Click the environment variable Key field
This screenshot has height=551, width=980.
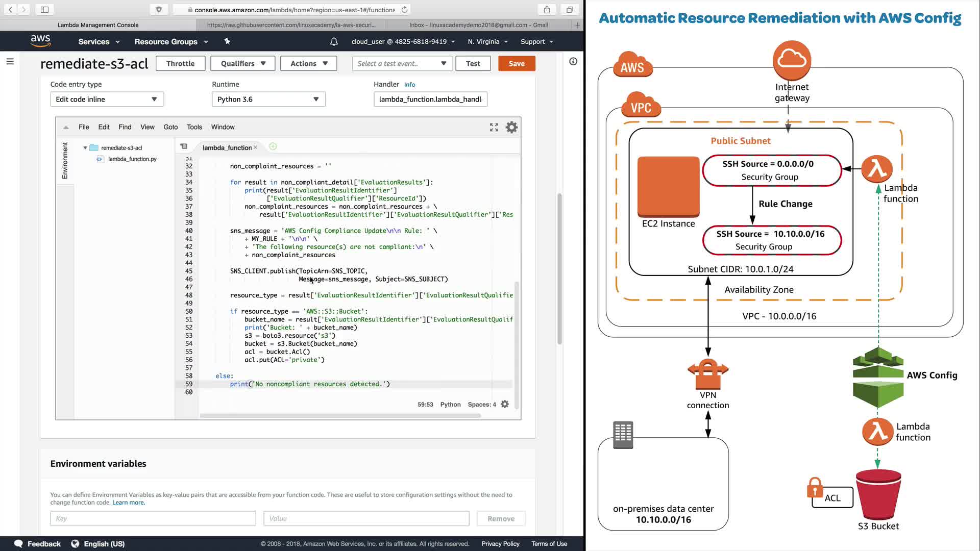click(x=153, y=519)
